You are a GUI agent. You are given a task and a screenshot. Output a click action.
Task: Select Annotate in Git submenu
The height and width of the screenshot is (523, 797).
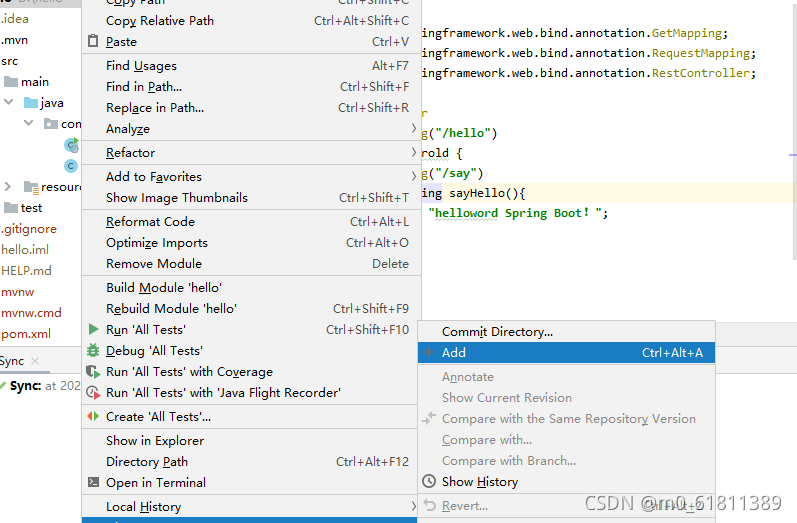pyautogui.click(x=566, y=377)
